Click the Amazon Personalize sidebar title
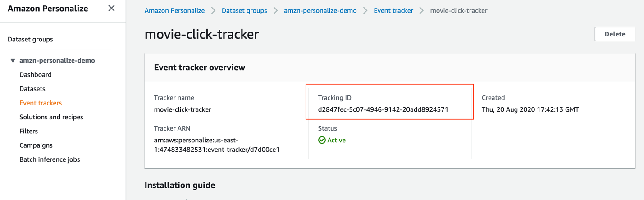Screen dimensions: 644x200 (x=48, y=9)
